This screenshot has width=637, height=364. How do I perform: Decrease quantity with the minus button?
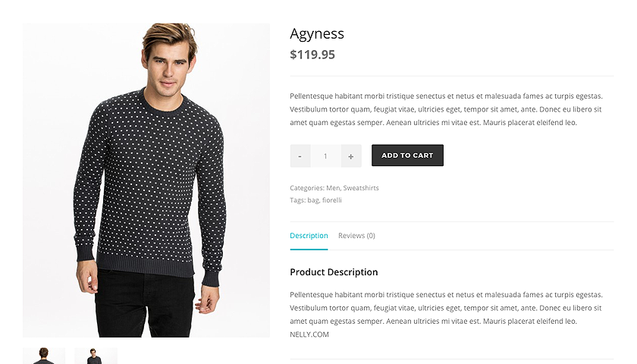click(300, 156)
